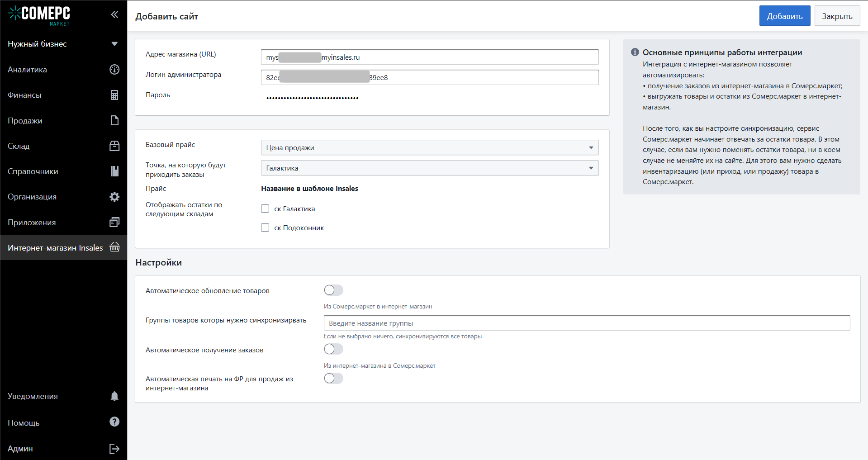Click the Закрыть button

pos(837,16)
